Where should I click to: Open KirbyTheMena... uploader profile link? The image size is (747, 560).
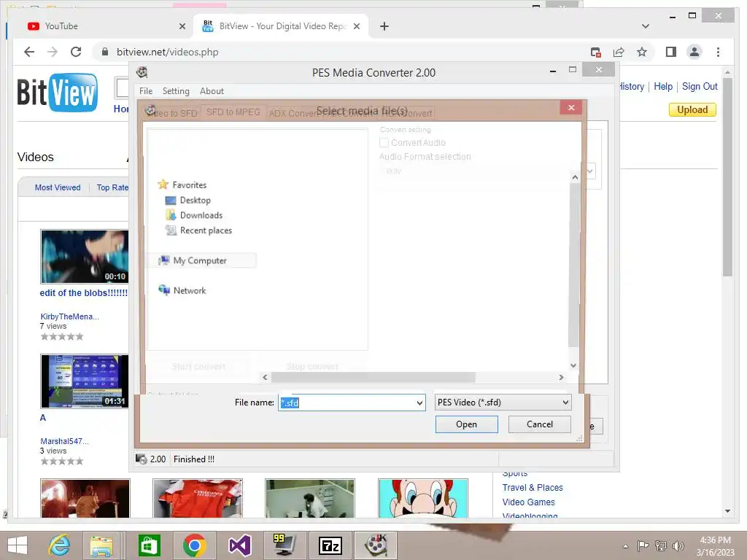pyautogui.click(x=69, y=316)
